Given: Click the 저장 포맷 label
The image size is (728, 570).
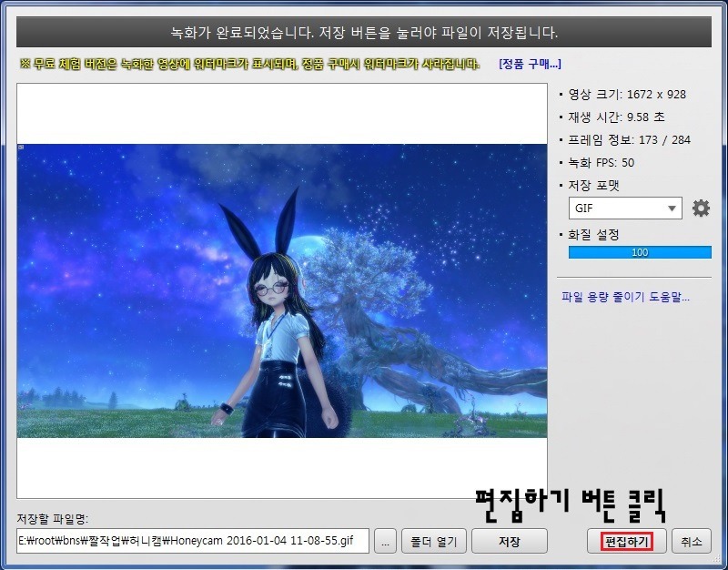Looking at the screenshot, I should tap(594, 186).
